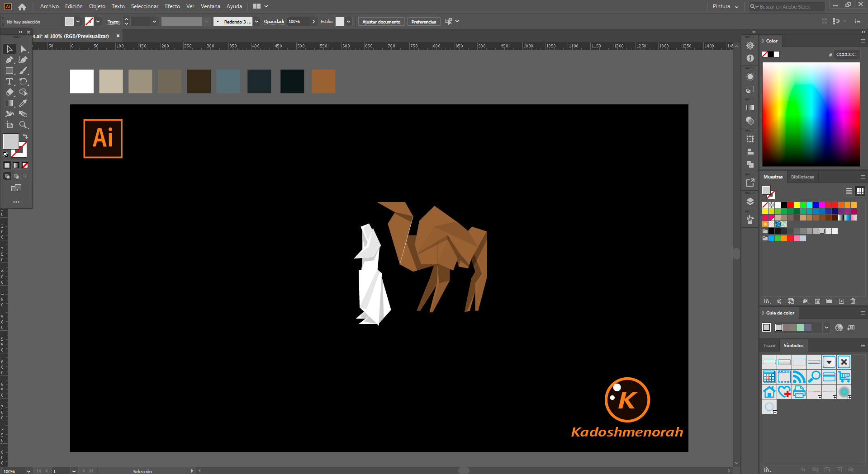Select the Type tool
This screenshot has height=474, width=868.
coord(9,81)
